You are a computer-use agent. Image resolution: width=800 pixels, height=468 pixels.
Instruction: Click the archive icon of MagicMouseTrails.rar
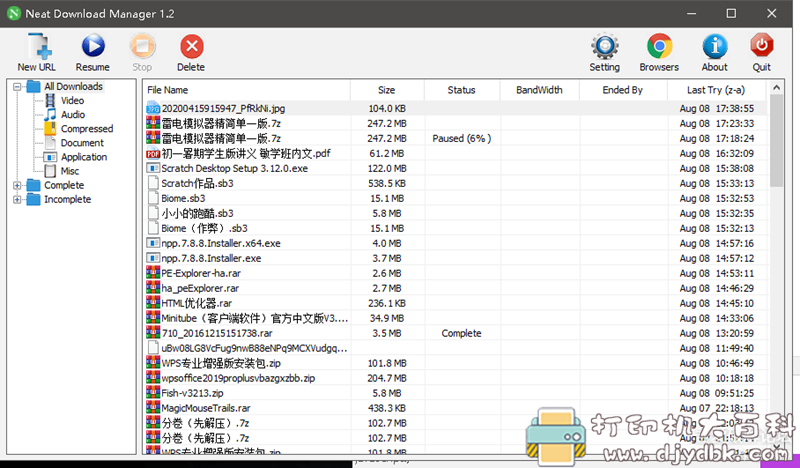[153, 407]
